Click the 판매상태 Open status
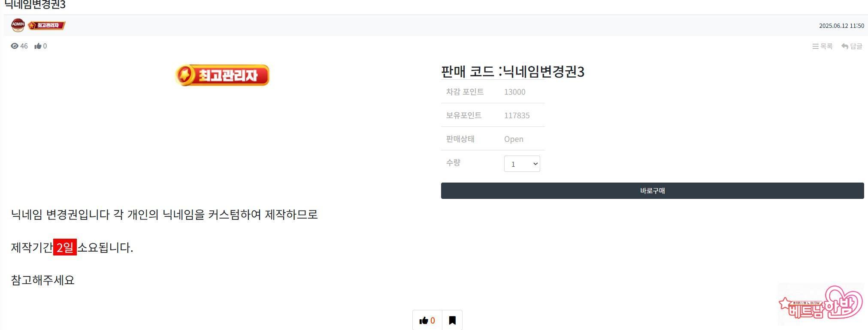 [514, 139]
